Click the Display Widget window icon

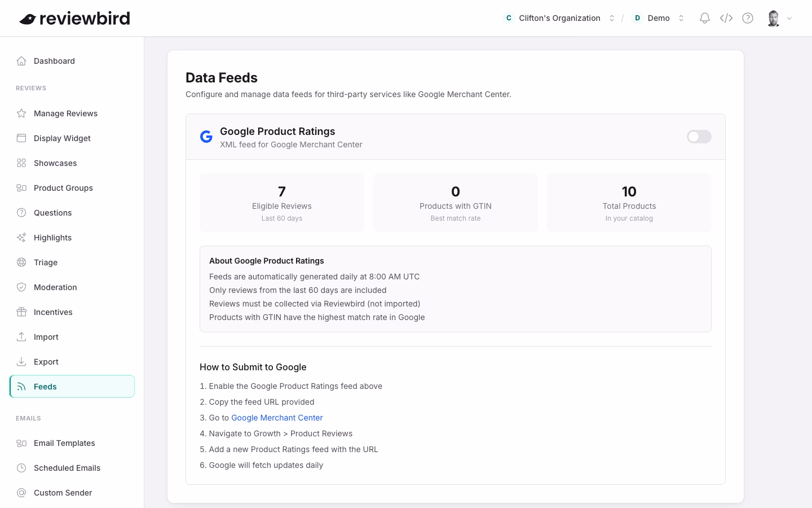tap(21, 138)
